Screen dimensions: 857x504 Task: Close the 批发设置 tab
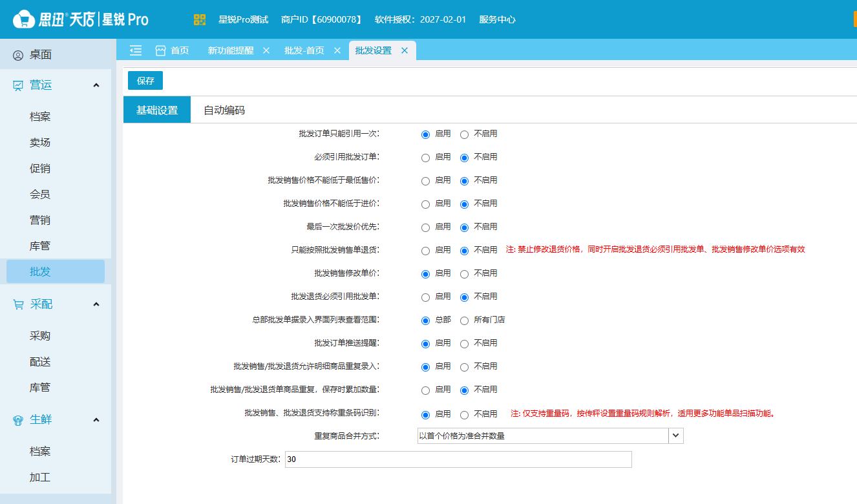[405, 50]
